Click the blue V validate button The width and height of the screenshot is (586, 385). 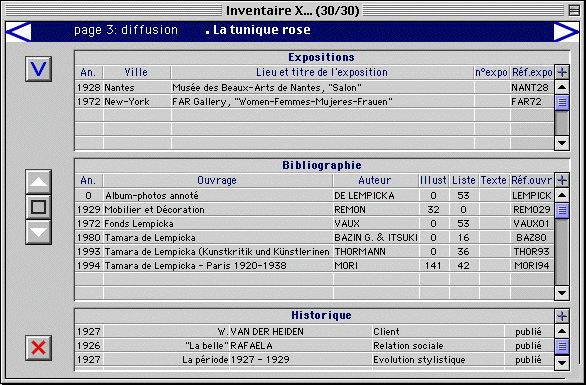pyautogui.click(x=38, y=69)
